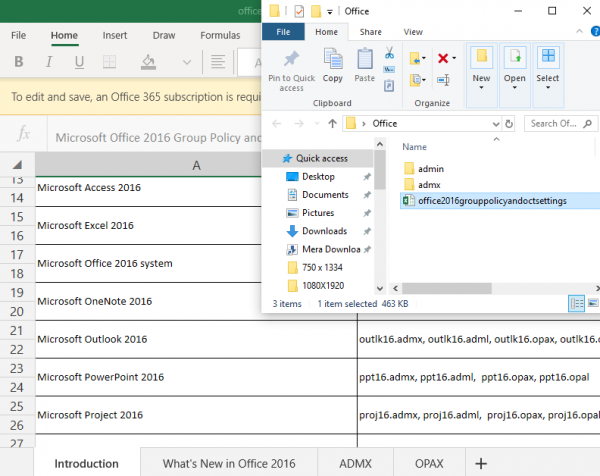
Task: Open Excel's Formulas menu tab
Action: pos(220,35)
